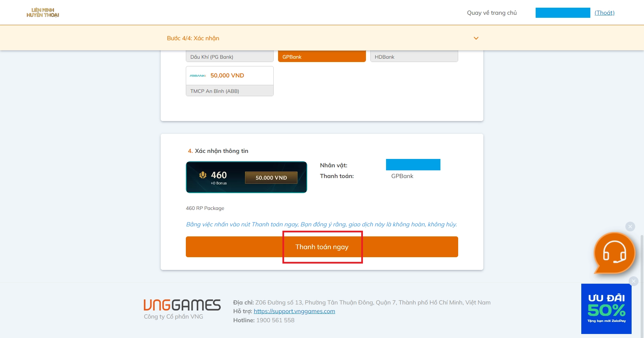Select the GPBank payment option
This screenshot has height=338, width=644.
[322, 57]
